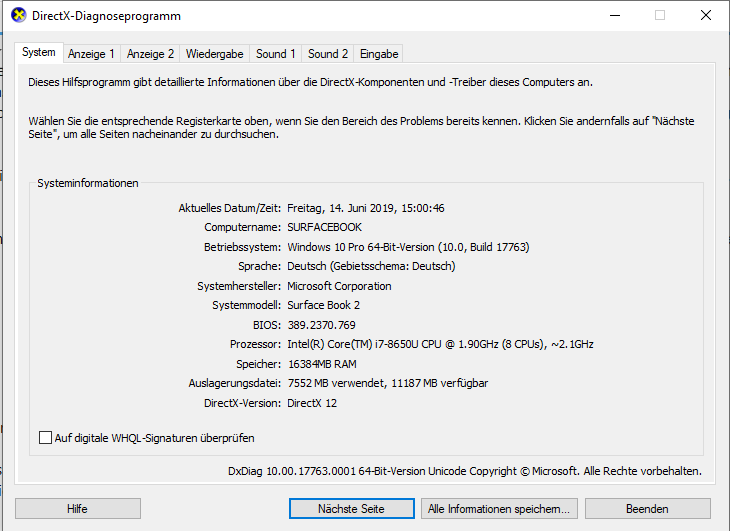This screenshot has width=730, height=531.
Task: Close the DirectX-Diagnoseprogramm window
Action: (706, 15)
